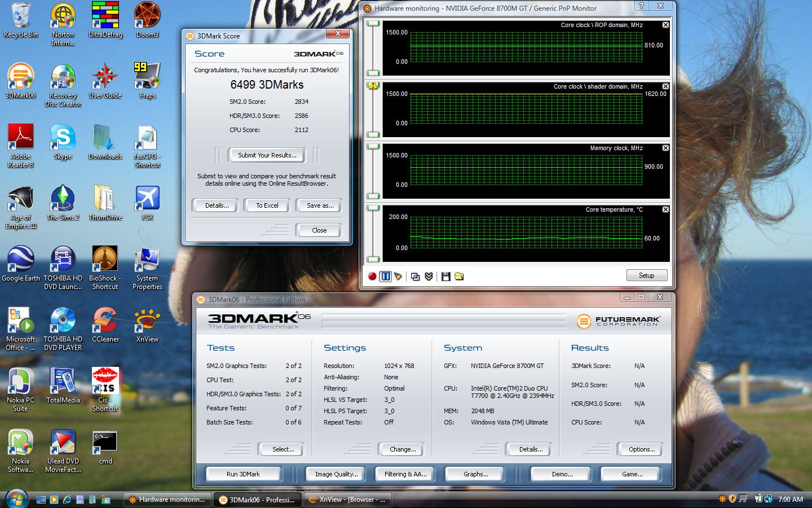
Task: Click the red record button in Hardware monitoring
Action: click(372, 276)
